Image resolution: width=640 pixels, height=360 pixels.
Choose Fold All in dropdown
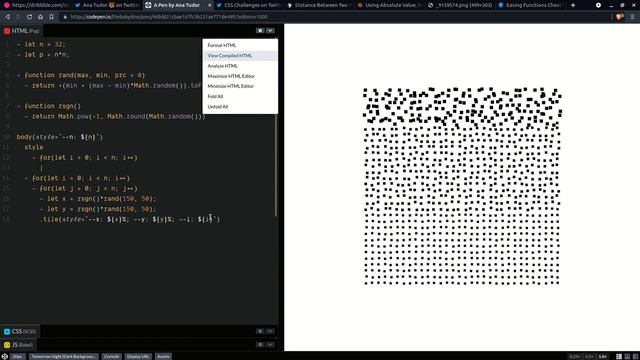tap(240, 96)
